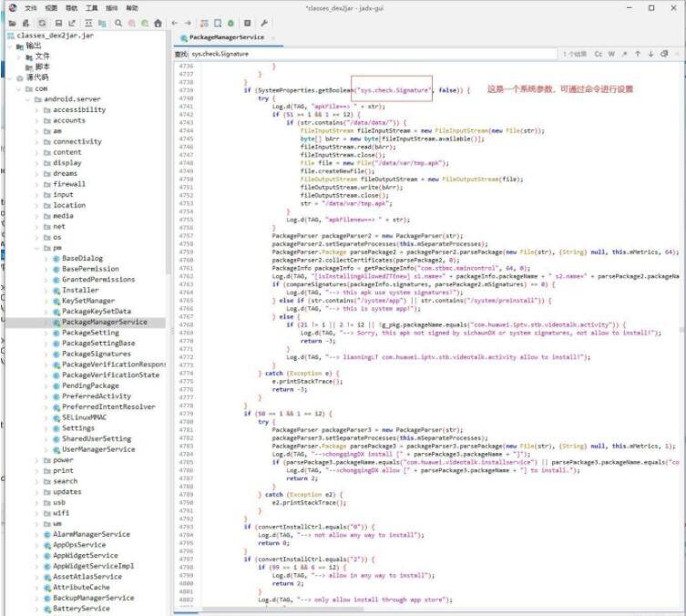The image size is (686, 616).
Task: Go to main activity home icon
Action: 158,23
